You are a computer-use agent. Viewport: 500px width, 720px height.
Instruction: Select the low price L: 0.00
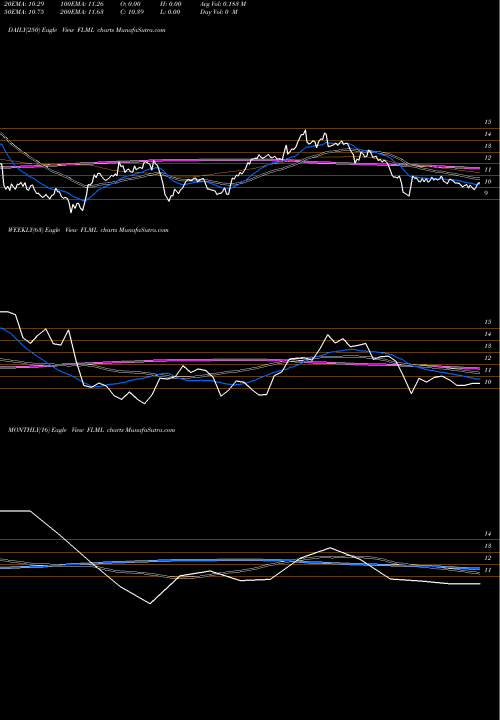point(170,12)
